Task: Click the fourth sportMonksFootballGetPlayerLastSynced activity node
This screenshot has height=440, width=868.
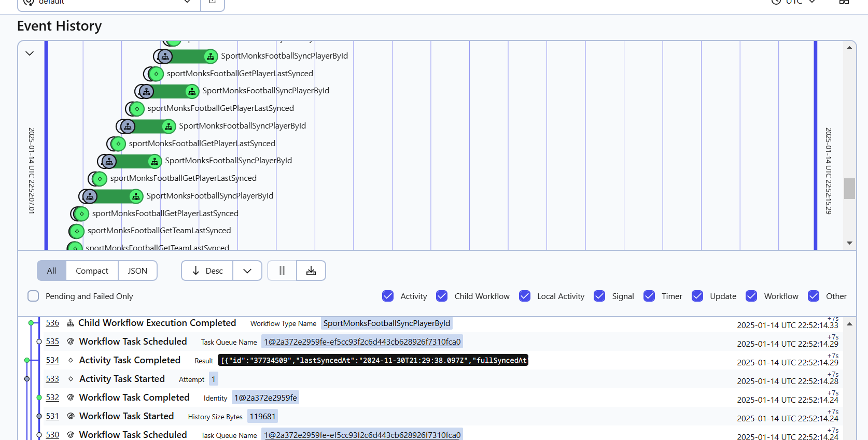Action: click(x=100, y=179)
